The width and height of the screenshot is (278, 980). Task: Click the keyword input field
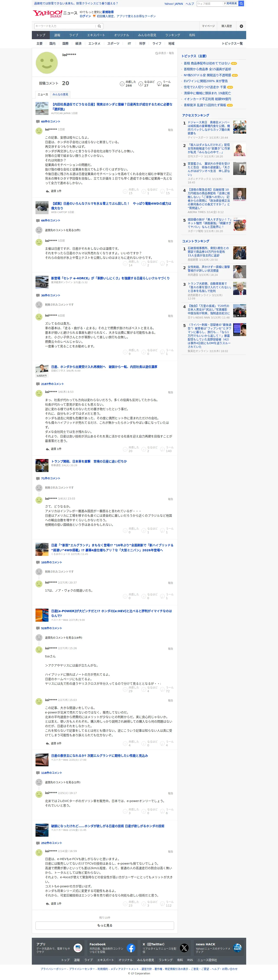[x=65, y=26]
